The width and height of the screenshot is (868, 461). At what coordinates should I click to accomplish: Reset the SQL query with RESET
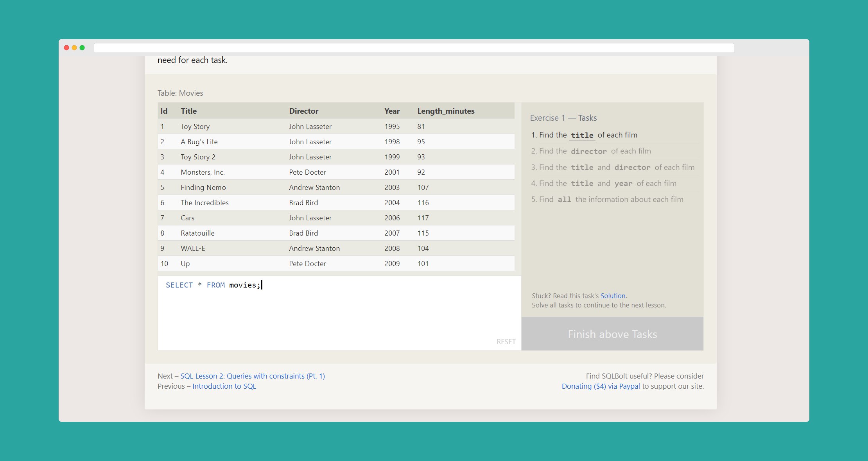coord(506,342)
